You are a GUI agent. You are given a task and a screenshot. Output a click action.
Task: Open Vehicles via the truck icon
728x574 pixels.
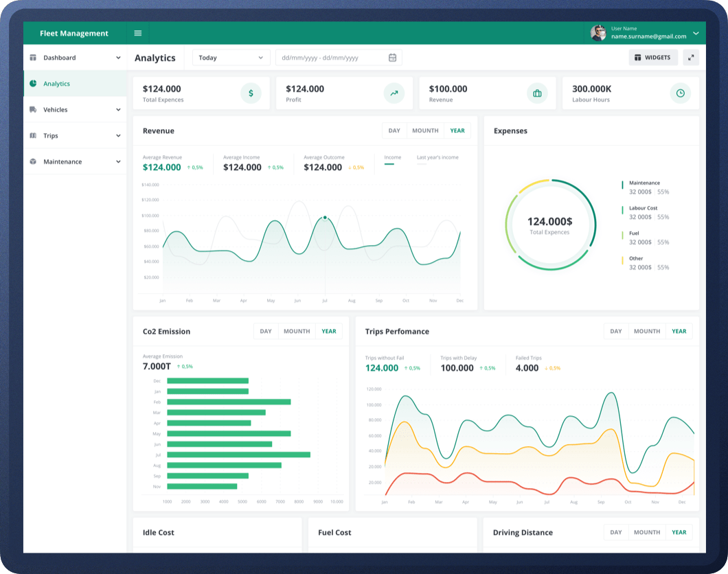point(33,109)
